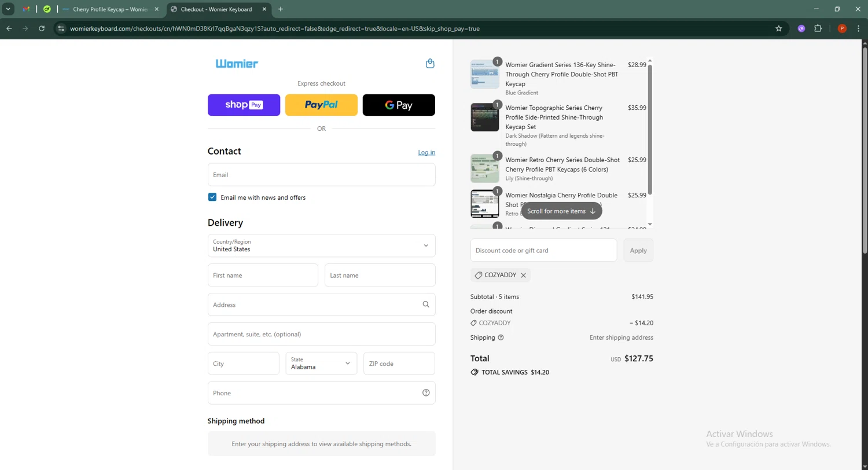Click the Blue Gradient variant text
Image resolution: width=868 pixels, height=470 pixels.
tap(522, 93)
